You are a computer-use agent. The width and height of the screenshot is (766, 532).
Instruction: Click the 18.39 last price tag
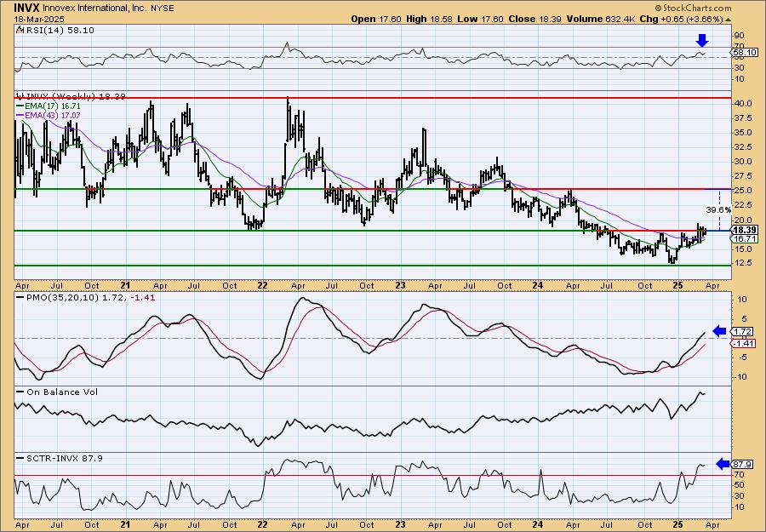tap(746, 230)
